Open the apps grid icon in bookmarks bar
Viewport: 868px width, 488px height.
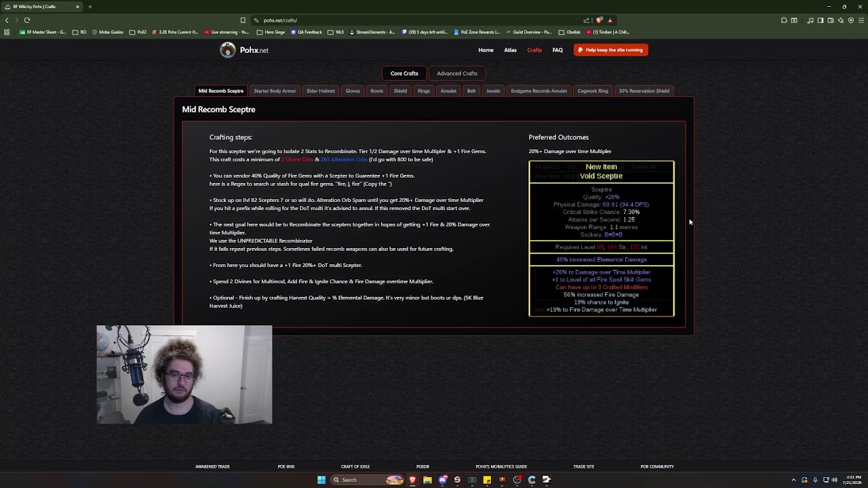pos(7,32)
